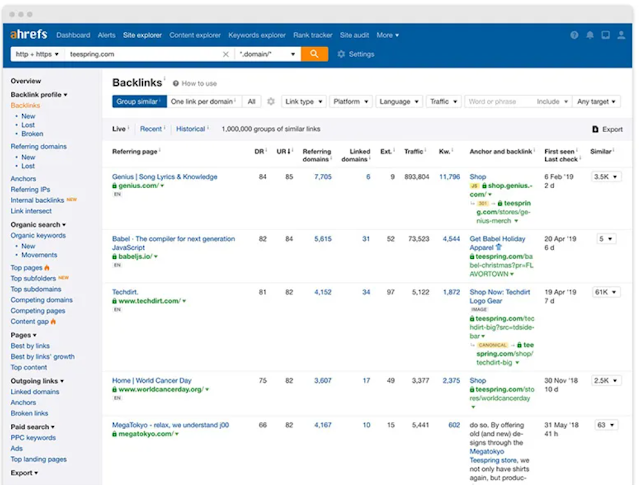Open the More menu in header
Image resolution: width=639 pixels, height=496 pixels.
click(x=388, y=35)
